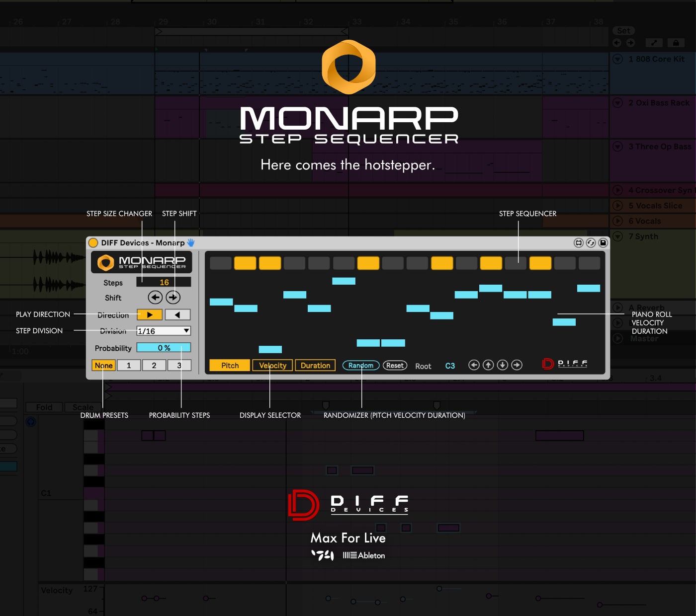Reset the sequencer with the Reset button

[395, 365]
